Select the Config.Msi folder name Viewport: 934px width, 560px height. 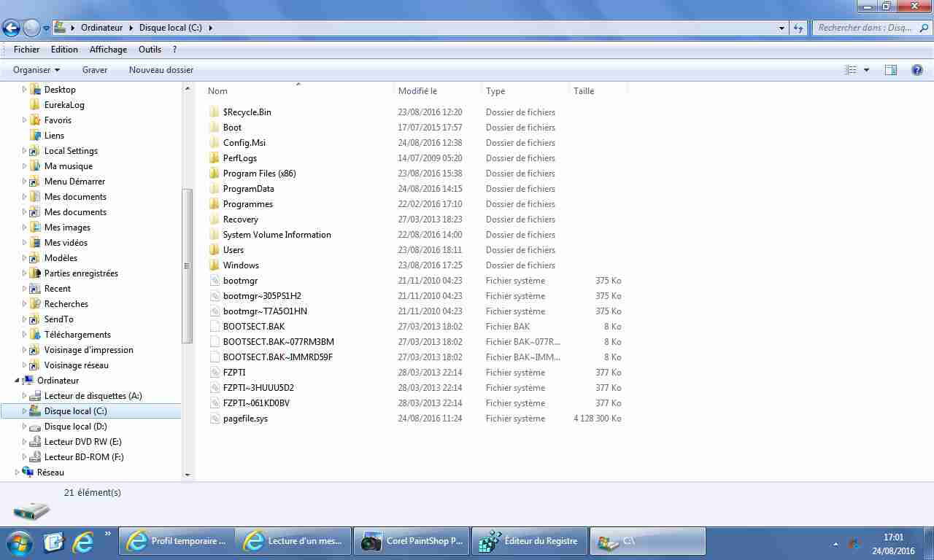click(244, 142)
